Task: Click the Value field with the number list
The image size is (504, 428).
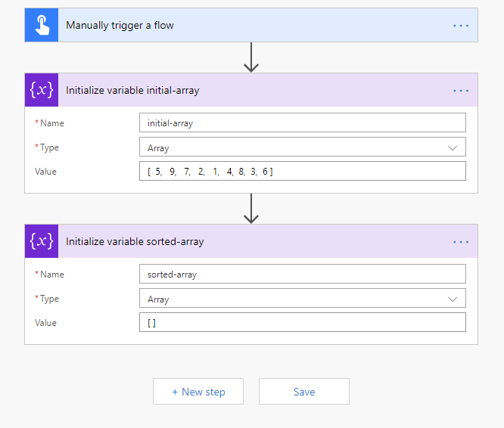Action: pyautogui.click(x=302, y=172)
